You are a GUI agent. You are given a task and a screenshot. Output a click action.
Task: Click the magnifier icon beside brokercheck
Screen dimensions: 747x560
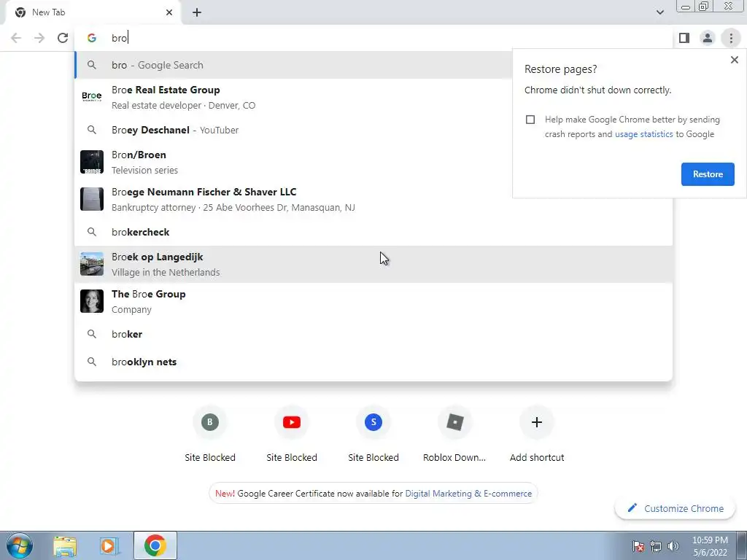point(91,232)
